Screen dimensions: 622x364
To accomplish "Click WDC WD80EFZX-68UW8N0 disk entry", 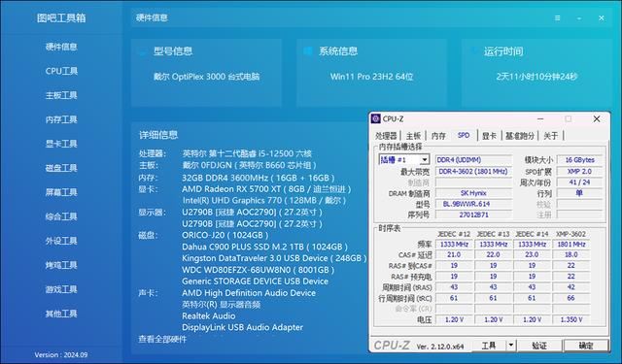I will click(x=259, y=270).
